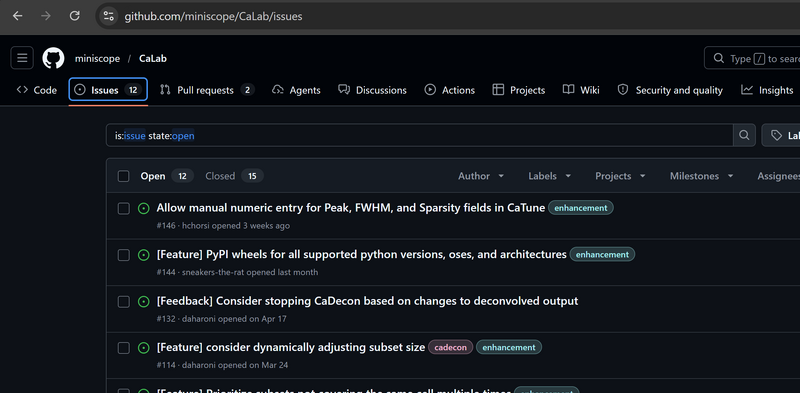Viewport: 800px width, 393px height.
Task: Click the browser forward arrow
Action: pyautogui.click(x=46, y=16)
